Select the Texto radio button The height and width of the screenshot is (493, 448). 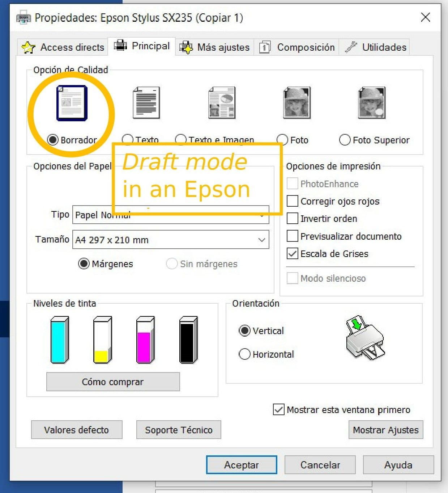(127, 139)
